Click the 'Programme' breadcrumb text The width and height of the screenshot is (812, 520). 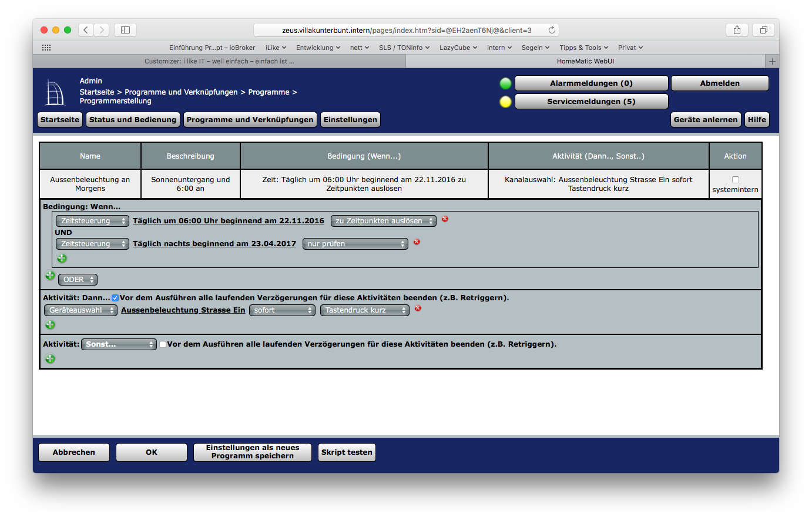click(269, 92)
